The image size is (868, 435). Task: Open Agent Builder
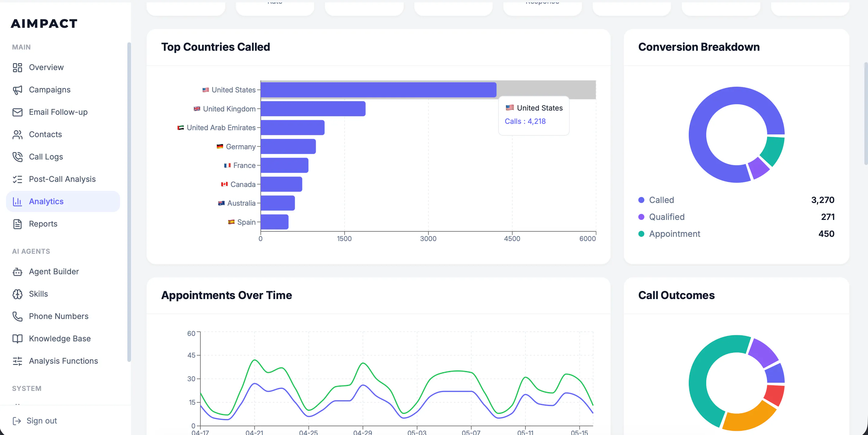pyautogui.click(x=63, y=272)
